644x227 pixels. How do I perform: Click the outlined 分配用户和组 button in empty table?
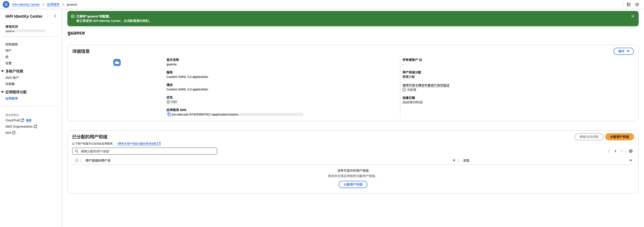(x=353, y=184)
